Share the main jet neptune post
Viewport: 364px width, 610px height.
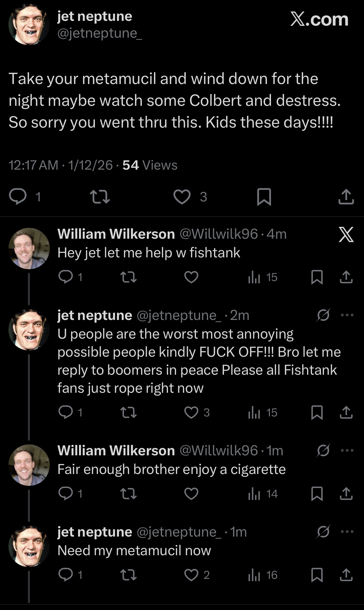346,197
